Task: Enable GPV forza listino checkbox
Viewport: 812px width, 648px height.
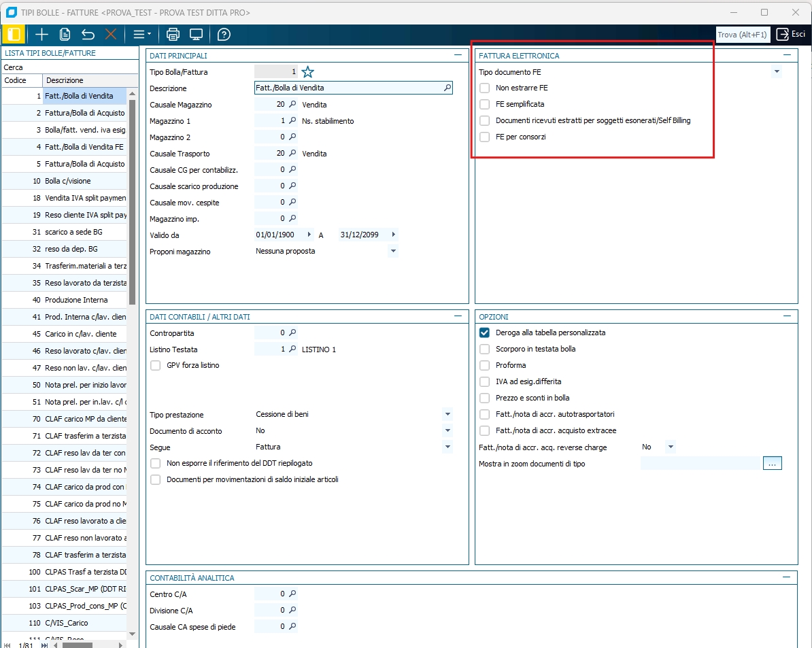Action: coord(155,365)
